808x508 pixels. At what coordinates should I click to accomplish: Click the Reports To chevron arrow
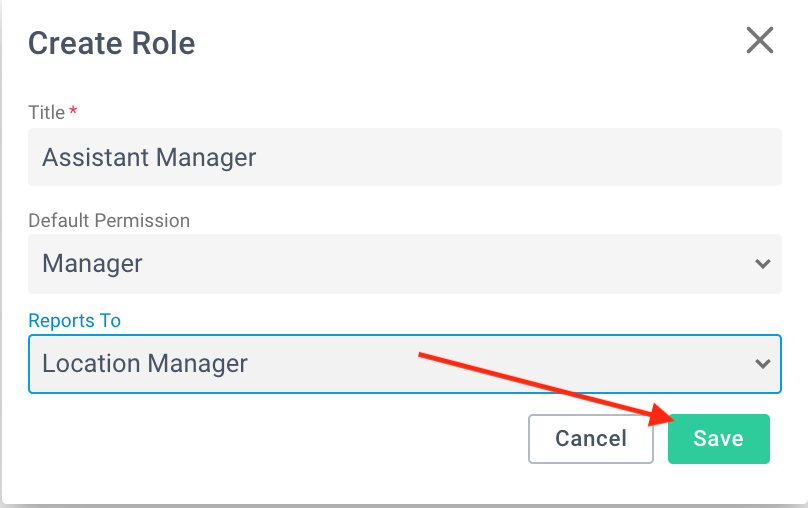pos(763,364)
